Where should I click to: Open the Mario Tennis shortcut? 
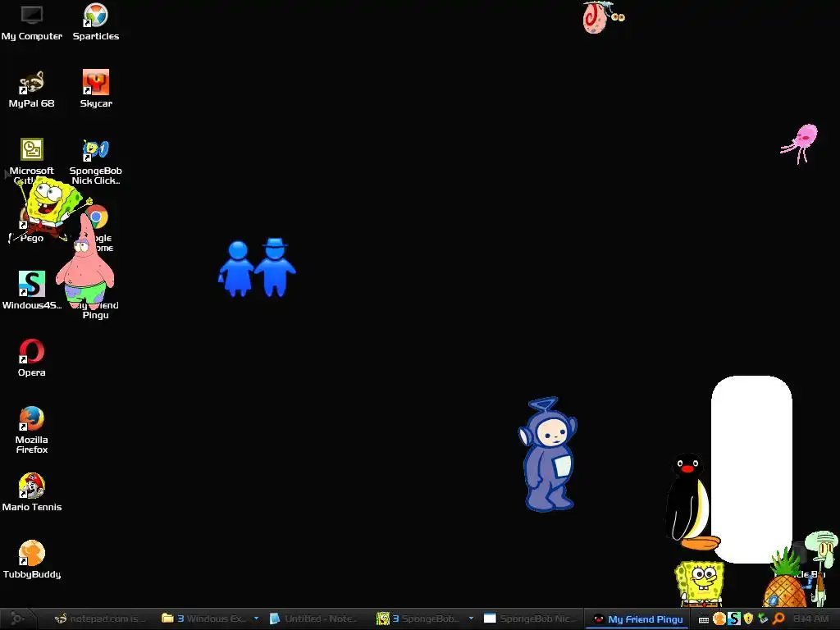32,492
